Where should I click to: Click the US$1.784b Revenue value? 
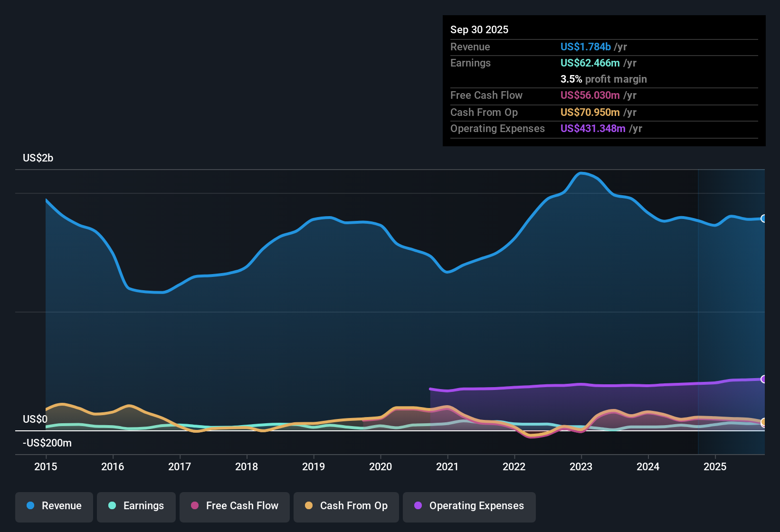tap(585, 47)
